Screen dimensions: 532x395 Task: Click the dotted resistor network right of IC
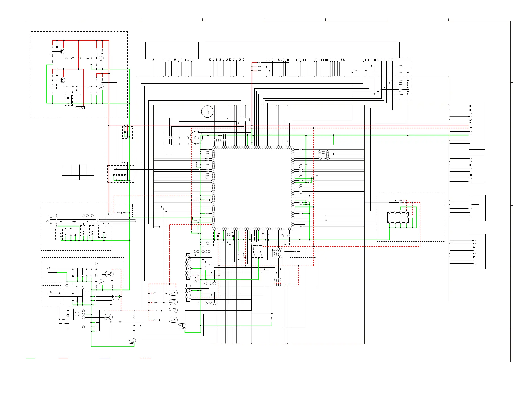tap(323, 155)
